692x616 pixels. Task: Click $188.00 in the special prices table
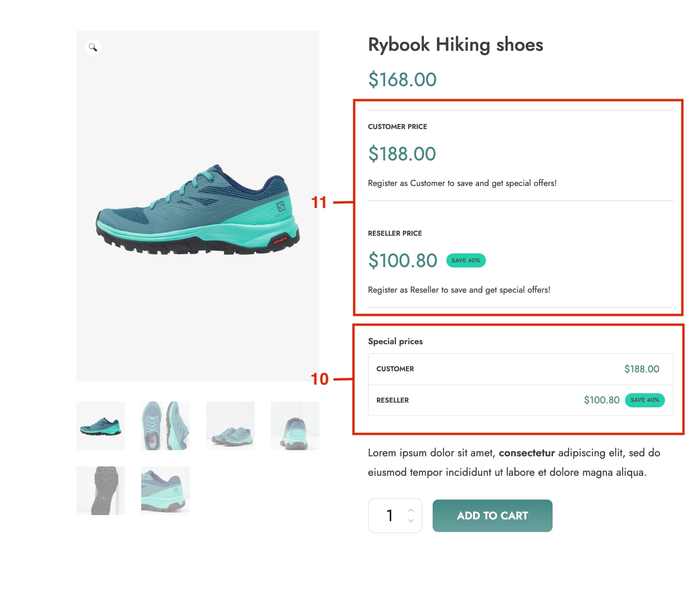pos(642,369)
